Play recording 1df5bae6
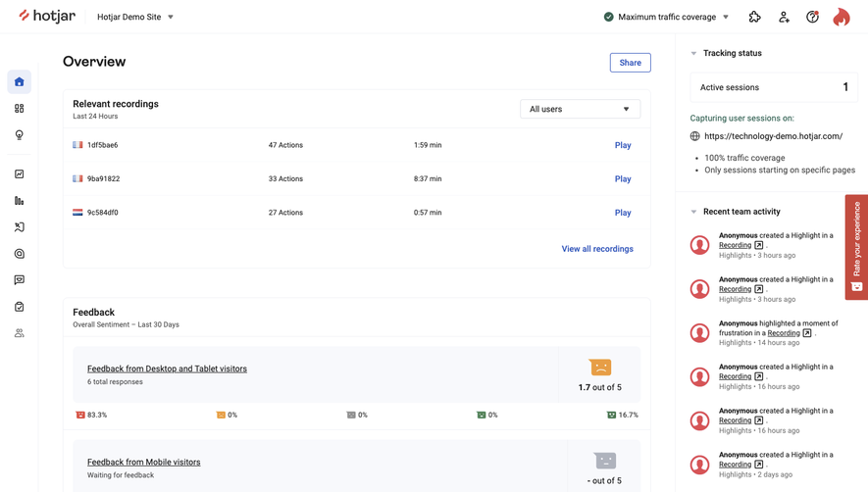868x492 pixels. (623, 145)
